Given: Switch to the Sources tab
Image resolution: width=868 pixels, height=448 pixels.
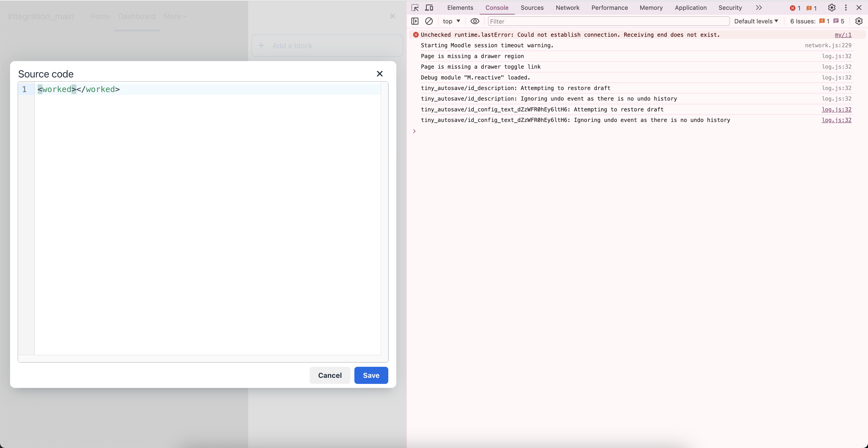Looking at the screenshot, I should (x=532, y=8).
